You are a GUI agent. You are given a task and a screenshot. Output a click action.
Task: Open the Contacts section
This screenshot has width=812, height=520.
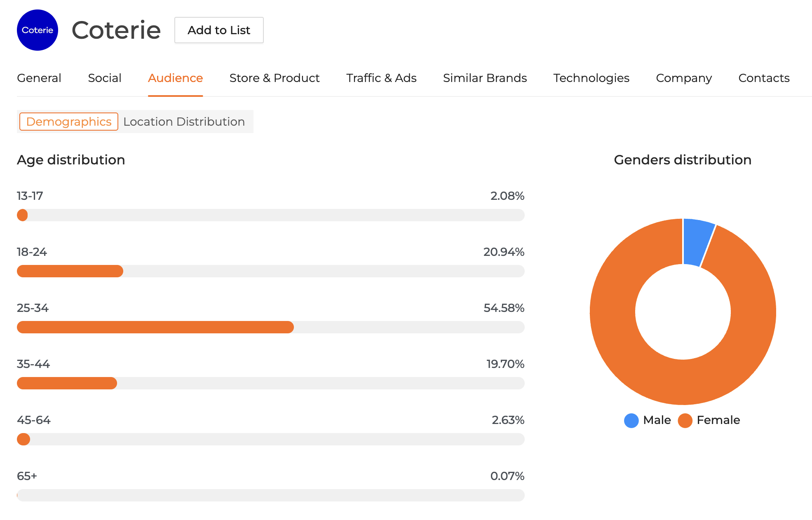pyautogui.click(x=764, y=78)
